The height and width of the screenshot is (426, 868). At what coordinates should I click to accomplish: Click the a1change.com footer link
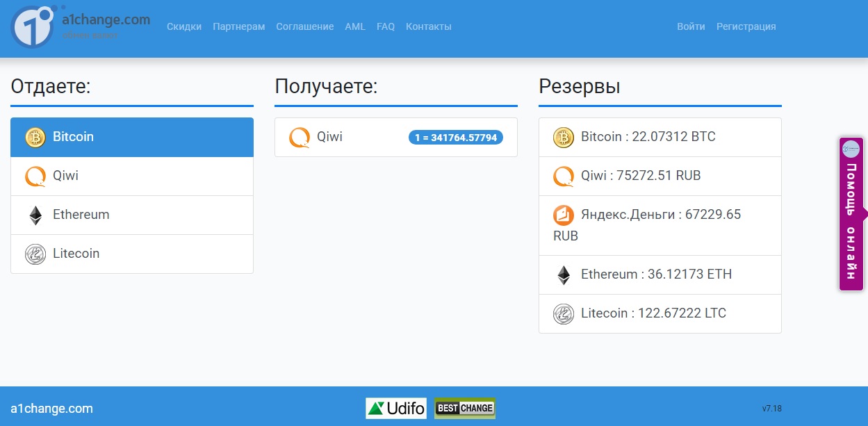tap(51, 409)
